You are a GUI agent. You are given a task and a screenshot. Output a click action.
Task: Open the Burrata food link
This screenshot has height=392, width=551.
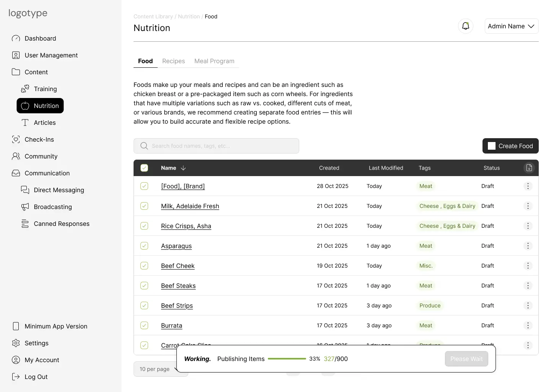(x=171, y=325)
